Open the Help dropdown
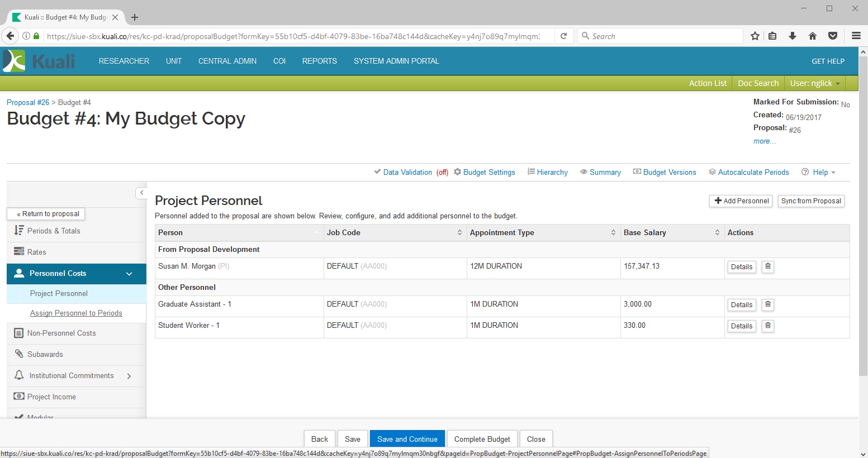This screenshot has height=458, width=868. point(819,172)
